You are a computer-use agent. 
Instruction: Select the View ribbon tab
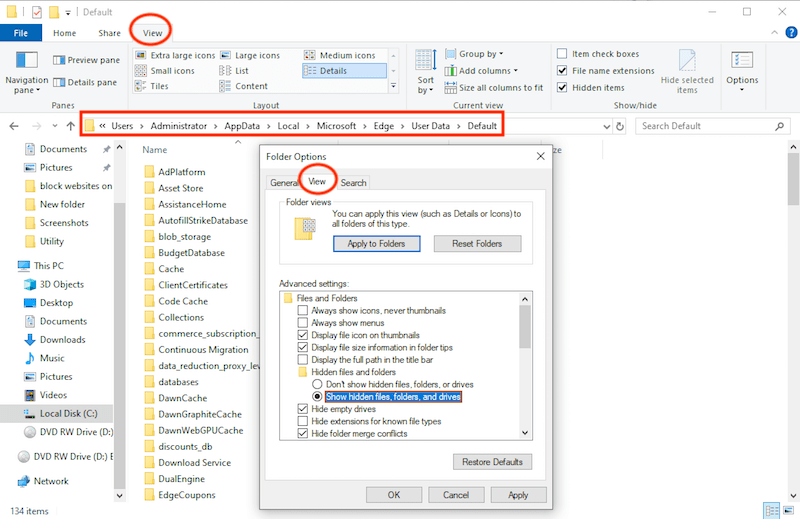(152, 33)
